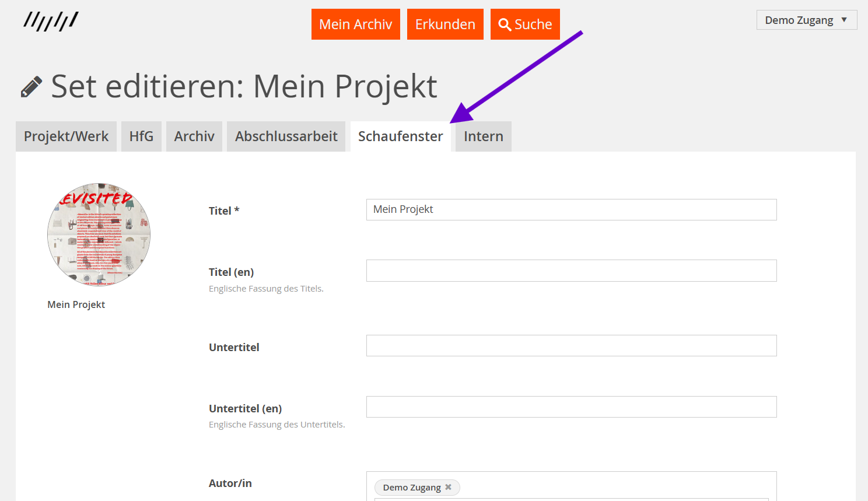Switch to the Abschlussarbeit tab
The image size is (868, 501).
pos(286,136)
